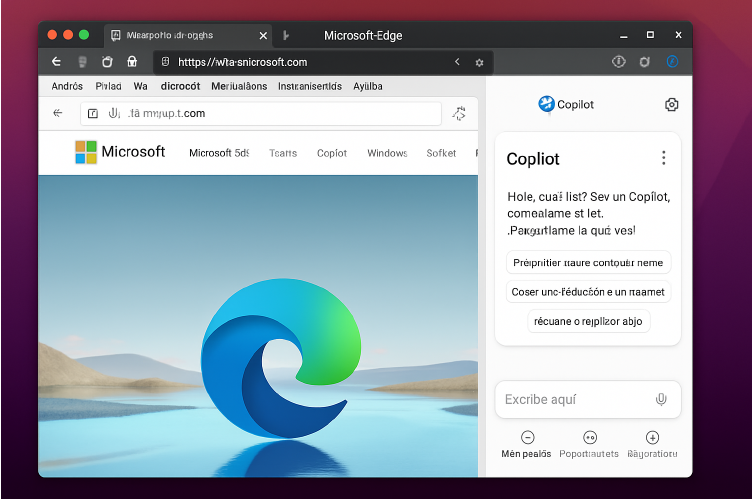This screenshot has width=752, height=499.
Task: Click the blue Copilot icon in top-right toolbar
Action: [672, 61]
